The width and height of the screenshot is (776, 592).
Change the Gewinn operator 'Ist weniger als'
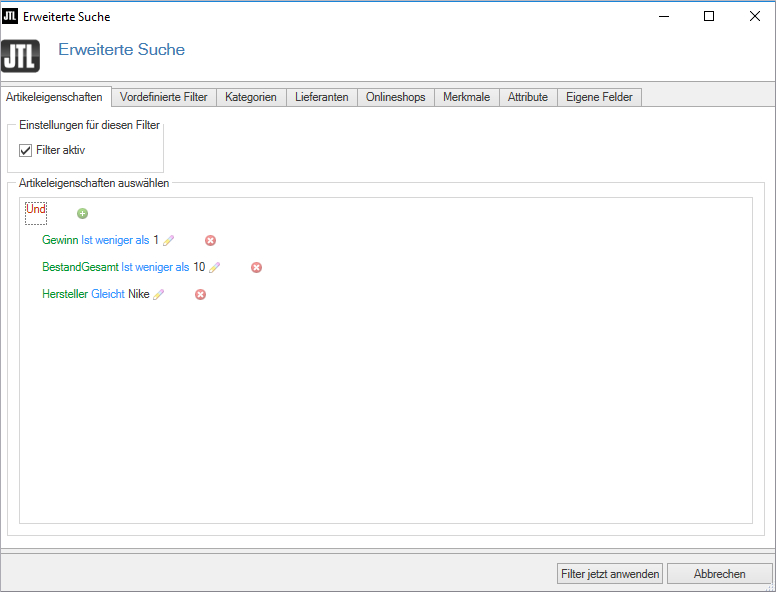coord(115,240)
